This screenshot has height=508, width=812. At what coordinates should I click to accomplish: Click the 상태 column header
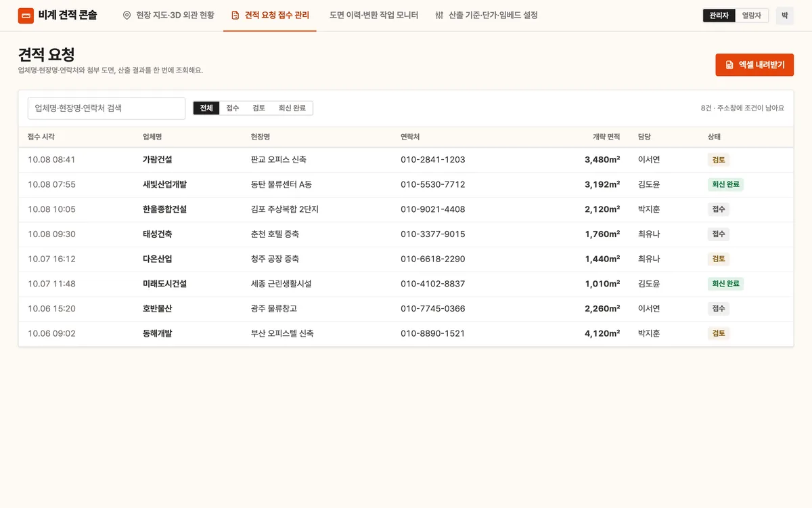714,137
